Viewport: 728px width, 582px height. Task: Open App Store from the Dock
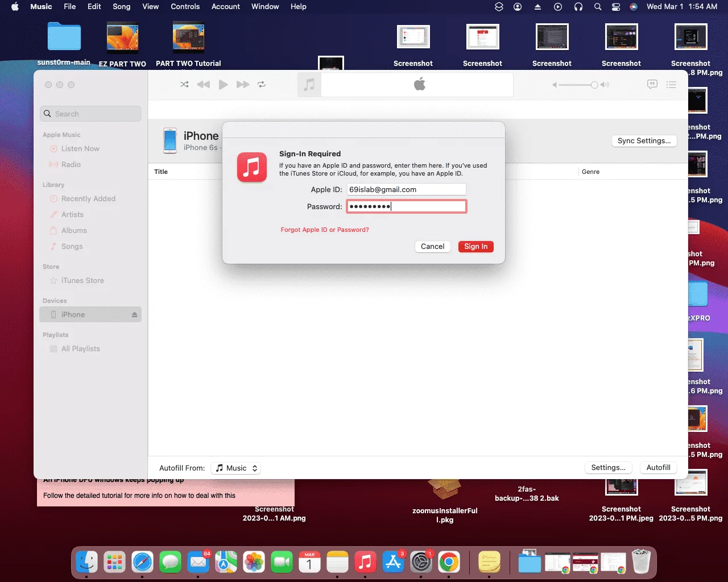tap(393, 563)
